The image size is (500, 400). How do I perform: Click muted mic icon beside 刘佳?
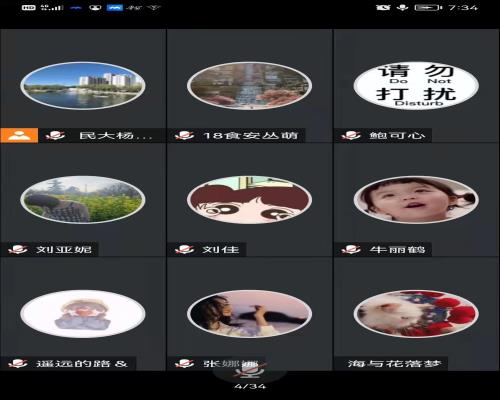pyautogui.click(x=184, y=249)
